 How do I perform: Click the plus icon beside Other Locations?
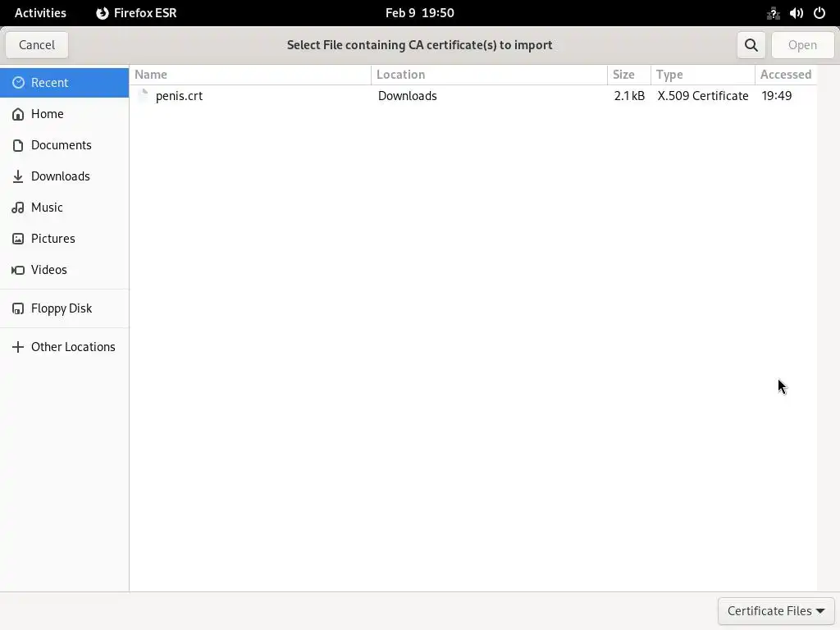(x=18, y=347)
